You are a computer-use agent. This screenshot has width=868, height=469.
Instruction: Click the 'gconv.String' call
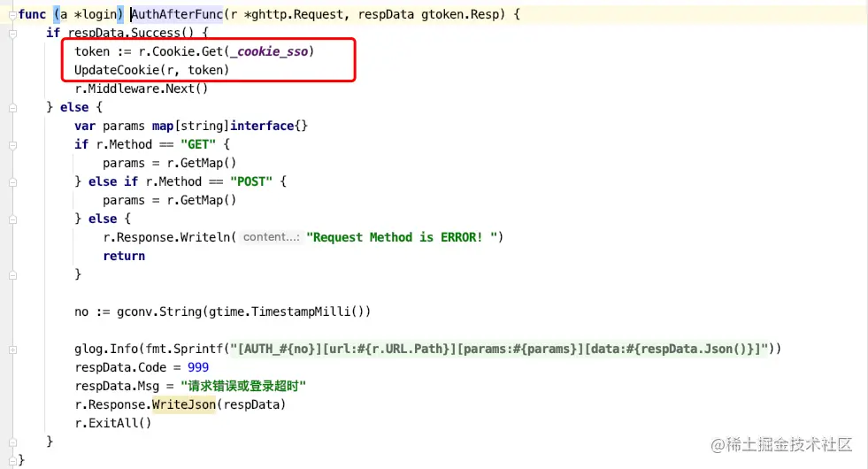(x=159, y=311)
